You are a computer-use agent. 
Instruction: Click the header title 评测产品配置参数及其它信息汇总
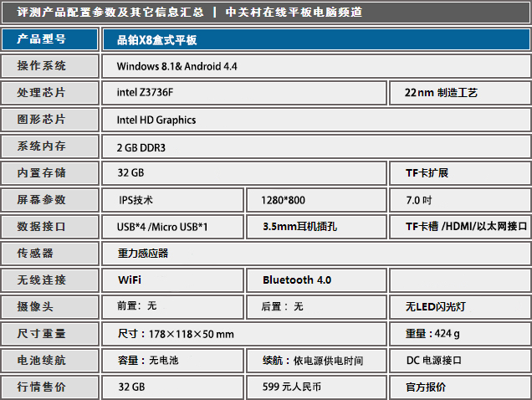point(110,13)
